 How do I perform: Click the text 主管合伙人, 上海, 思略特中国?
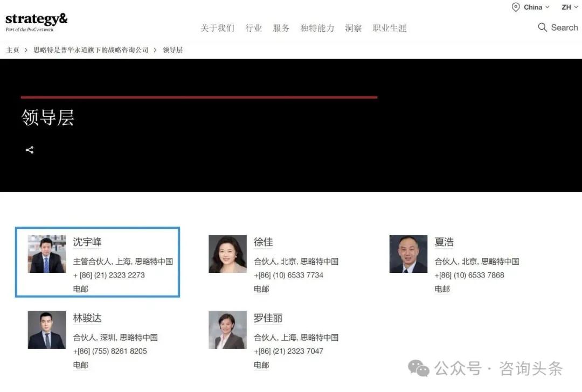pyautogui.click(x=123, y=262)
